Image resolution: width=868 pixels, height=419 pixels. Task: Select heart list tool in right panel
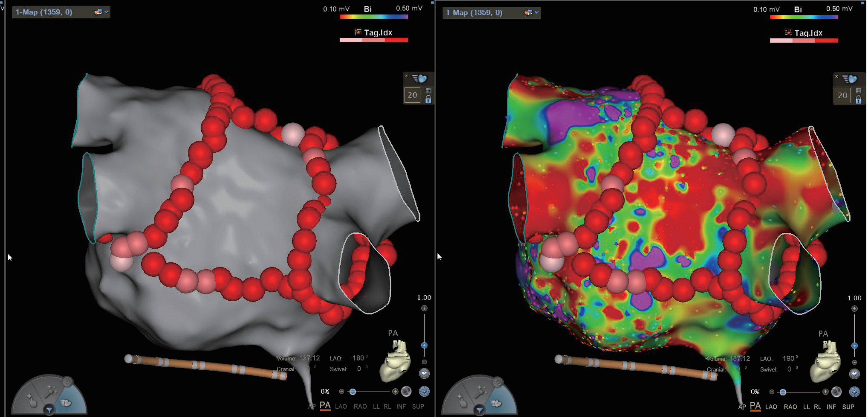click(496, 403)
